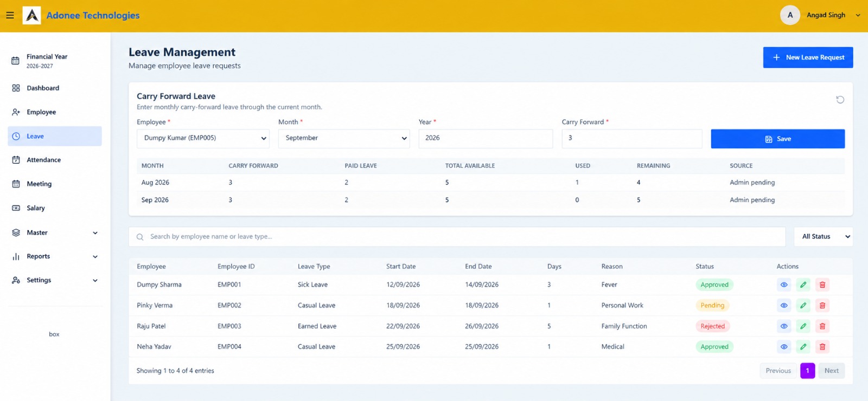Screen dimensions: 868x401
Task: Focus the employee name search box
Action: [457, 237]
